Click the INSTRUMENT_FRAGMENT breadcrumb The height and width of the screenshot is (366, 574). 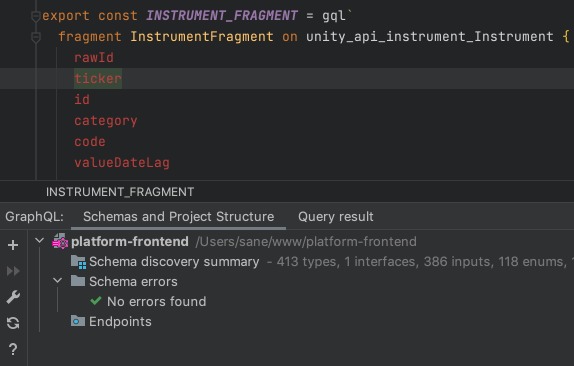120,192
